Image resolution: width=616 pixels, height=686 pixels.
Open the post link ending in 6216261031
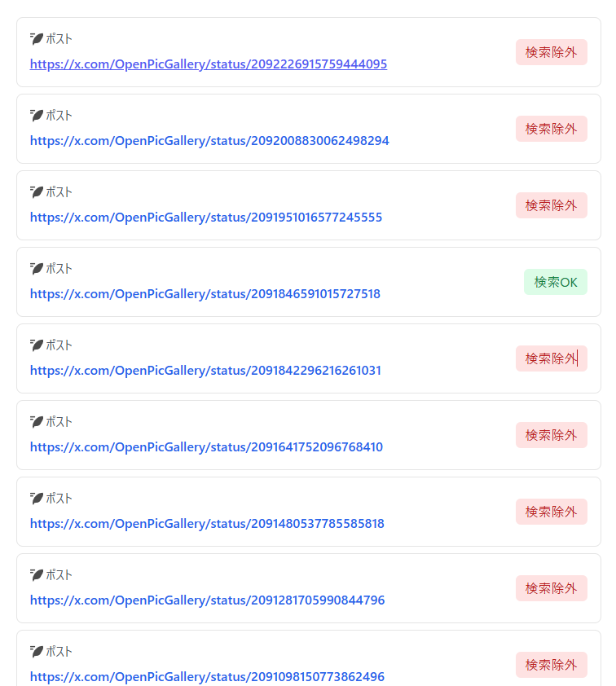[205, 370]
